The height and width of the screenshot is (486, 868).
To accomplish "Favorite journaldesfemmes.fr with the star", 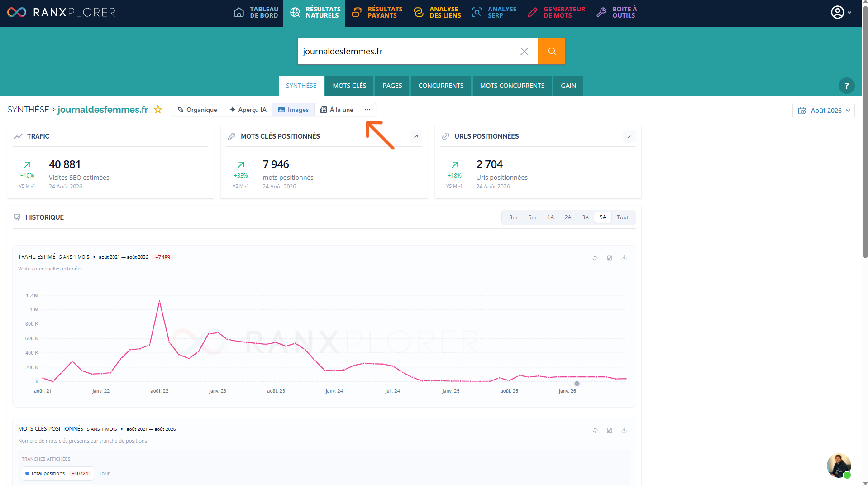I will (x=158, y=110).
